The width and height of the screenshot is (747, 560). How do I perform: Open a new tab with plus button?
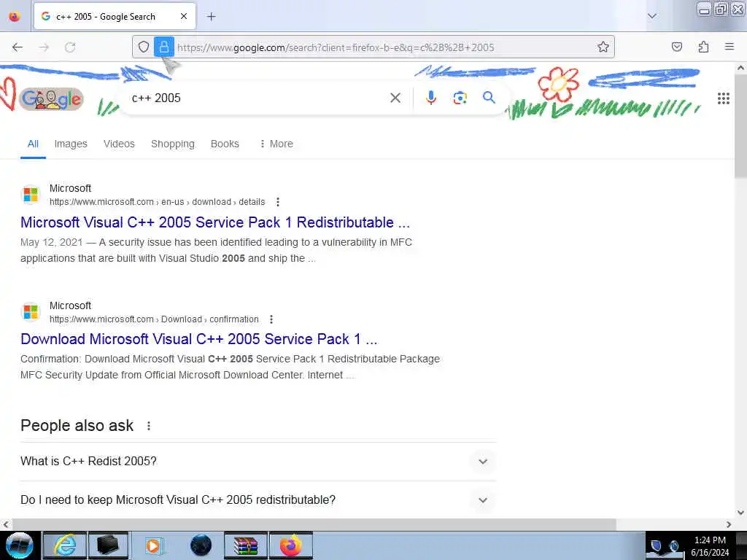tap(211, 17)
